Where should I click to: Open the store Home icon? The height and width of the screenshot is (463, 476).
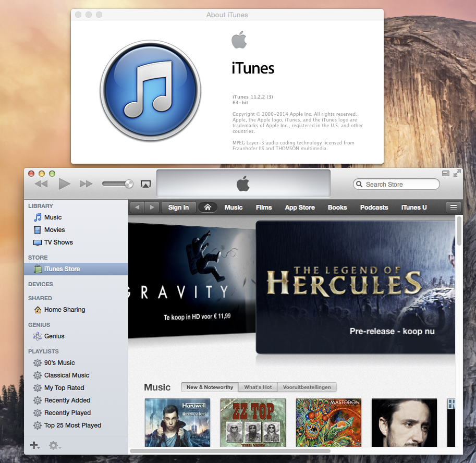click(208, 208)
